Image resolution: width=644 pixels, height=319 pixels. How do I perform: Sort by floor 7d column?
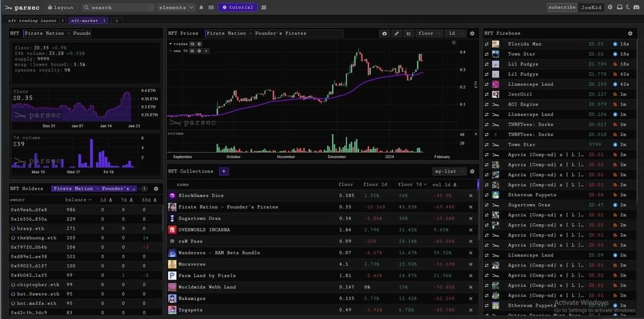coord(412,184)
